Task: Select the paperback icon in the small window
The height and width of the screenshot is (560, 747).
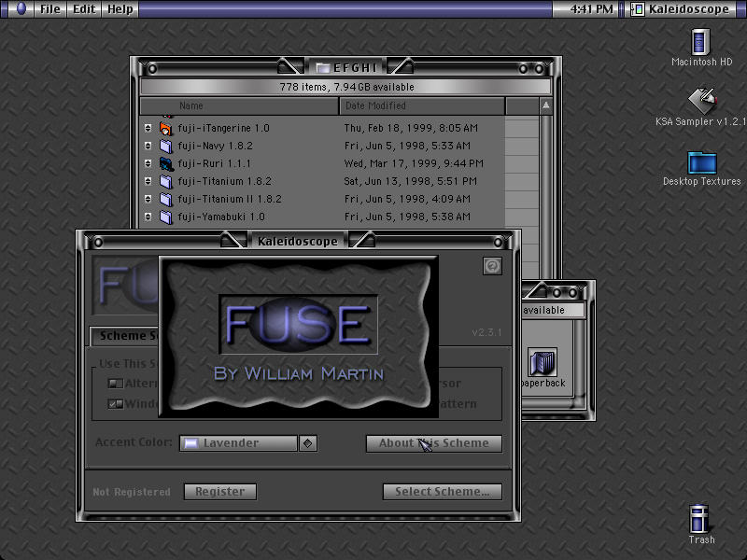Action: [543, 362]
